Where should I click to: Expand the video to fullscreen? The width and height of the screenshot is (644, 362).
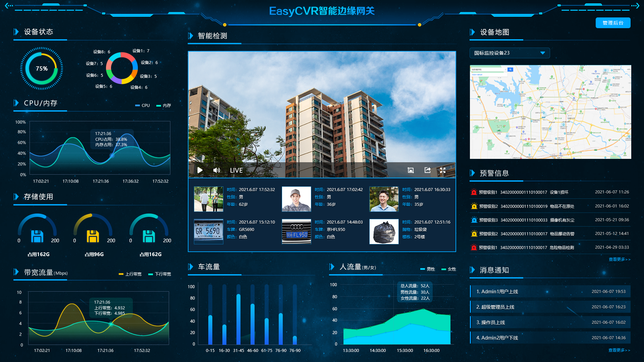pyautogui.click(x=443, y=170)
